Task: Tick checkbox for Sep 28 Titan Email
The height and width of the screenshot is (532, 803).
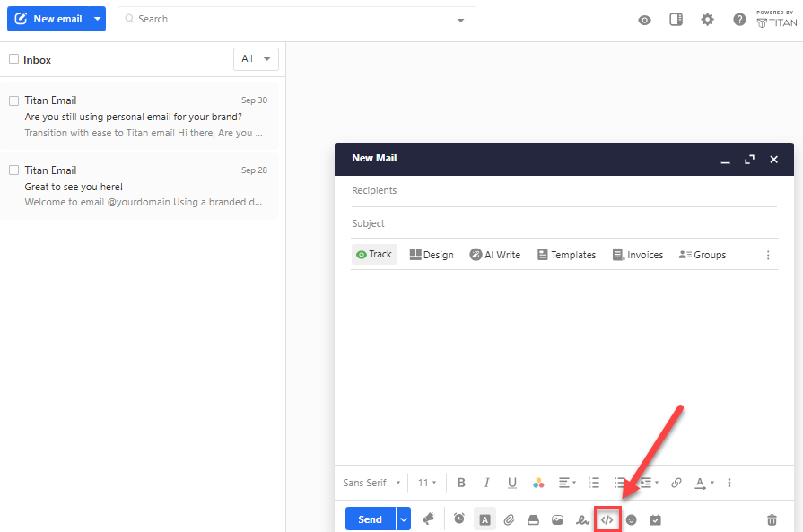Action: coord(13,170)
